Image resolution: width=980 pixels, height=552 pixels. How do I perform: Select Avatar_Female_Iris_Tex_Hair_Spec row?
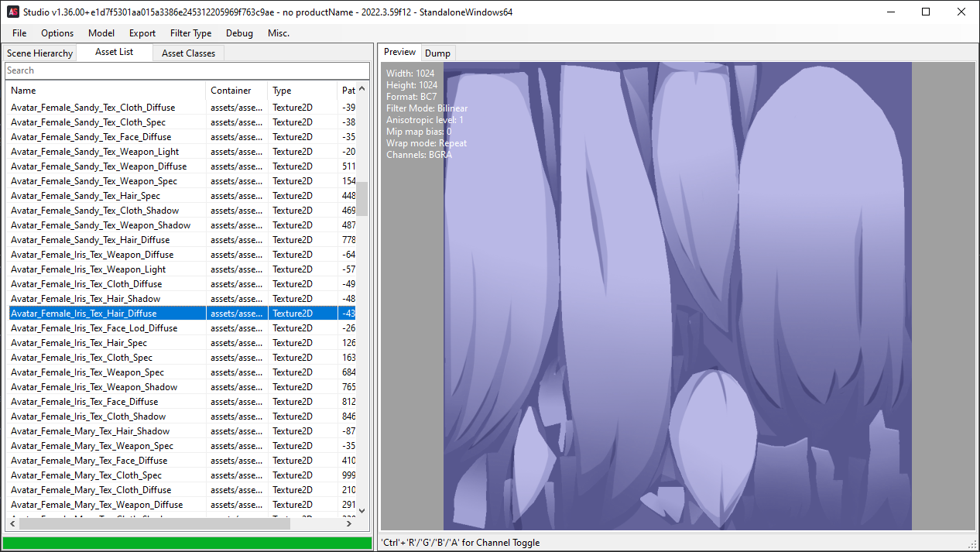pyautogui.click(x=181, y=343)
